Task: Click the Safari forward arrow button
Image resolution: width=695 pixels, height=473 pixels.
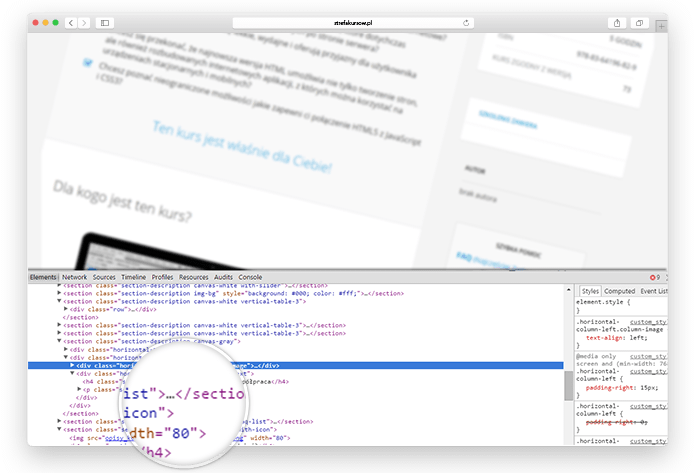Action: click(x=83, y=22)
